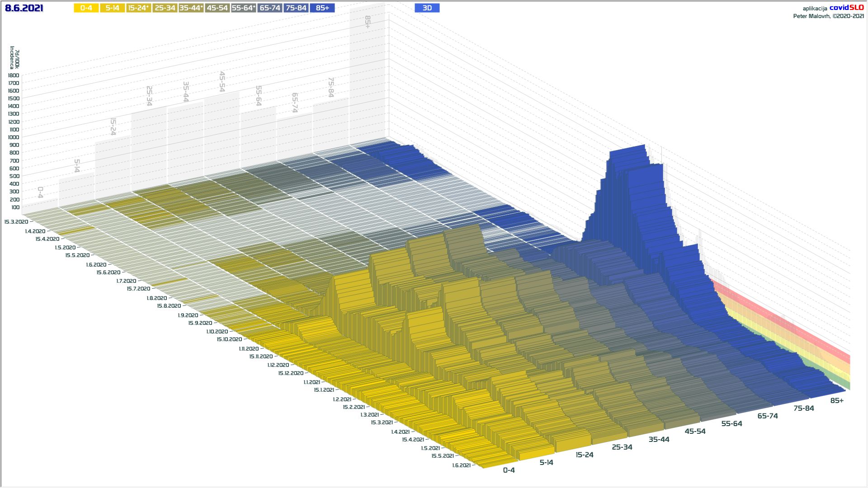Select the 85+ axis label at bottom right
Image resolution: width=868 pixels, height=488 pixels.
point(837,401)
